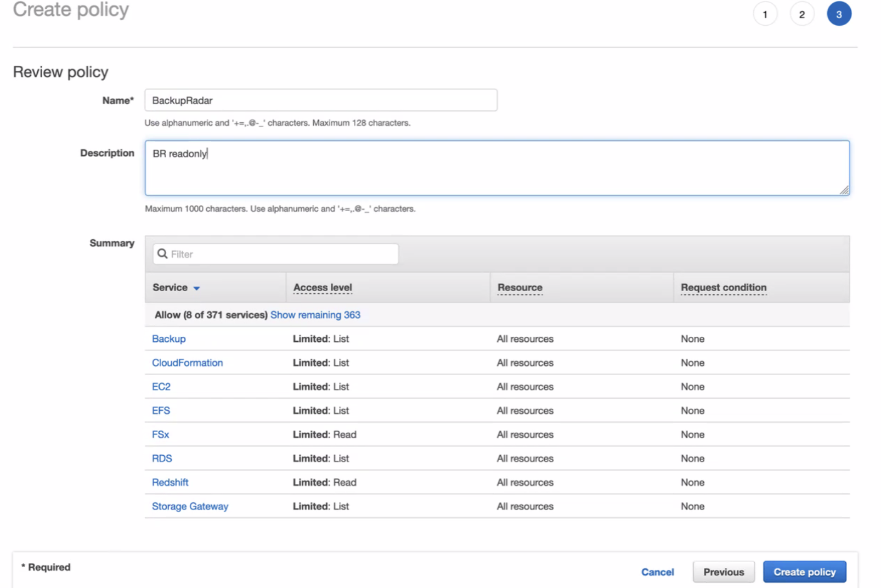This screenshot has width=881, height=588.
Task: Open the Redshift service link
Action: pos(170,482)
